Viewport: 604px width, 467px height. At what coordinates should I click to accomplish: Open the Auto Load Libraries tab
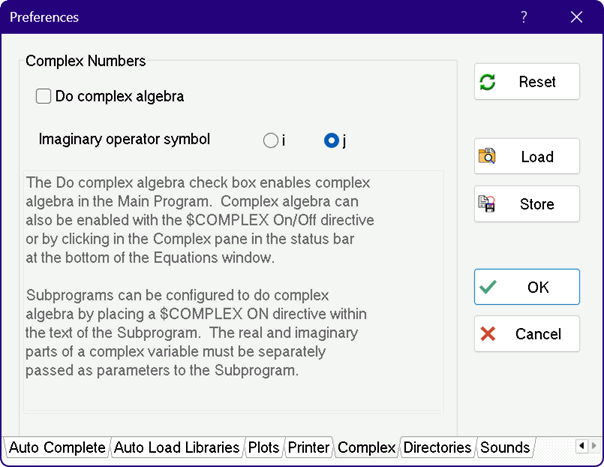pos(176,447)
